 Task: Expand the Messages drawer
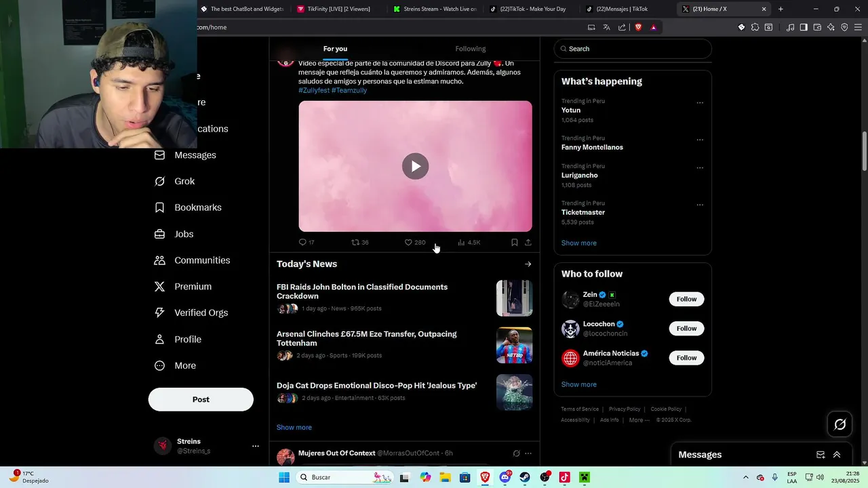[837, 455]
